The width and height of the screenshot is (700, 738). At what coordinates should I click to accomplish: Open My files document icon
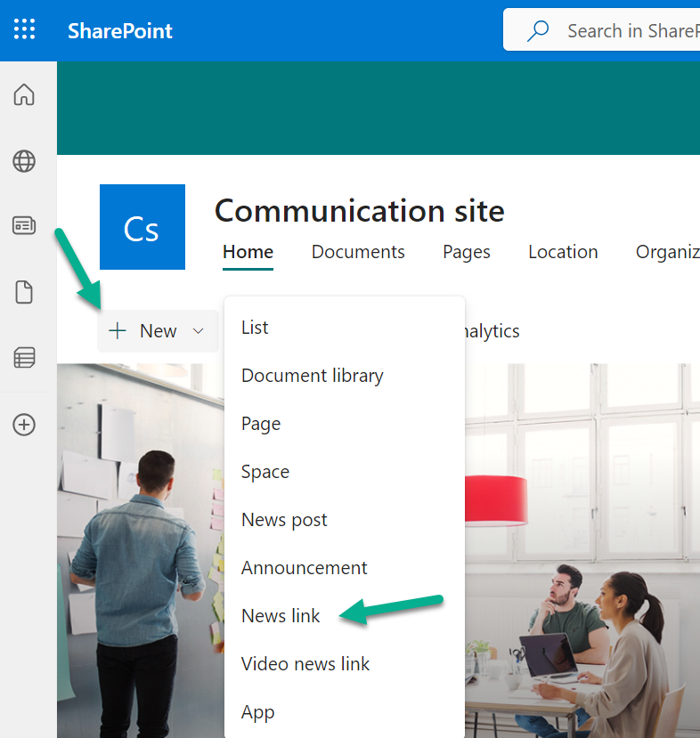click(24, 292)
